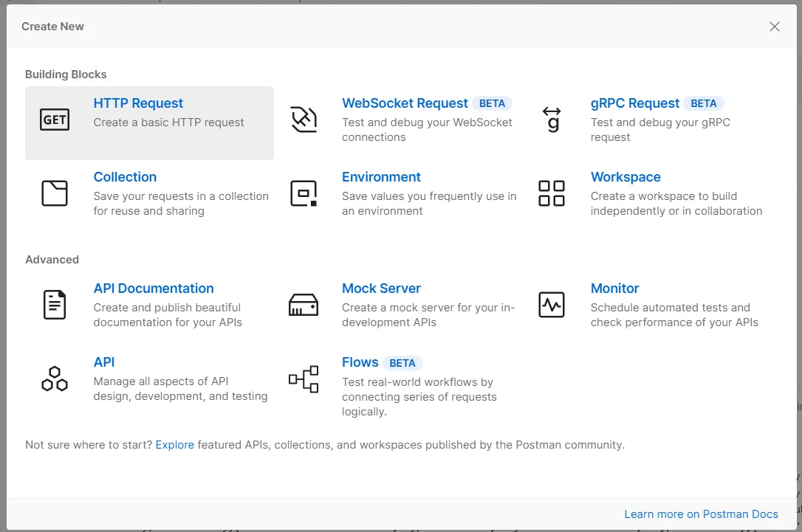Screen dimensions: 802x532
Task: Click 'Manage all aspects of API' description
Action: pyautogui.click(x=180, y=388)
